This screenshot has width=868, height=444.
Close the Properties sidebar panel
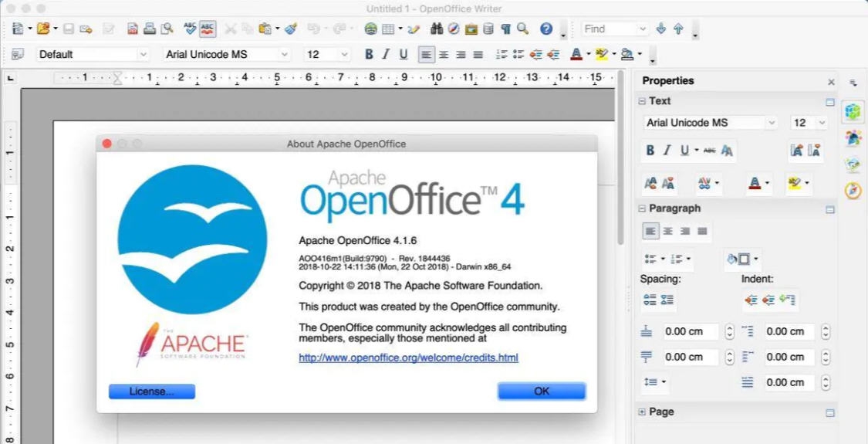click(831, 82)
